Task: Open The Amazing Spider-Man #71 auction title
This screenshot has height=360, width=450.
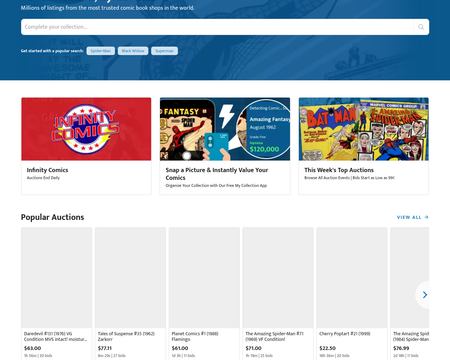Action: tap(275, 336)
